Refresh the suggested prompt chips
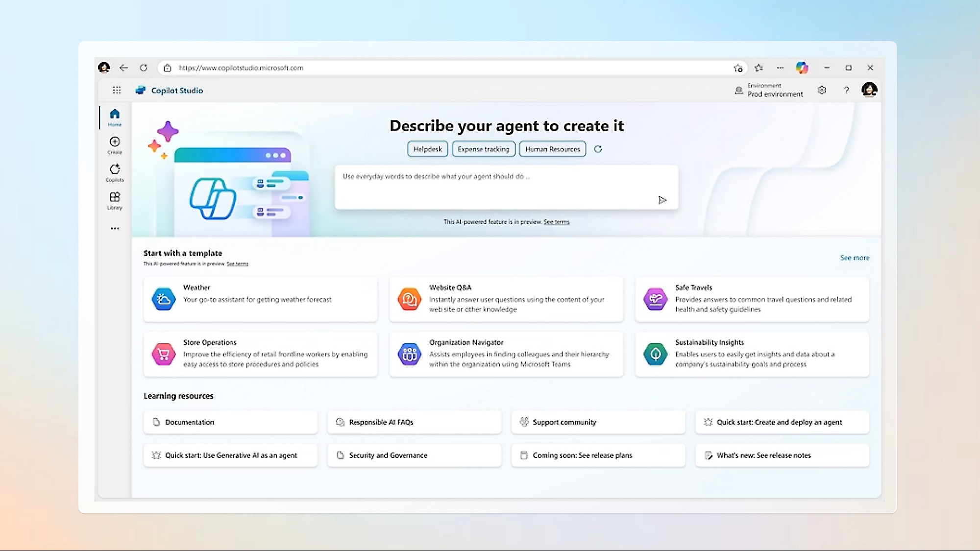The image size is (980, 551). 598,149
